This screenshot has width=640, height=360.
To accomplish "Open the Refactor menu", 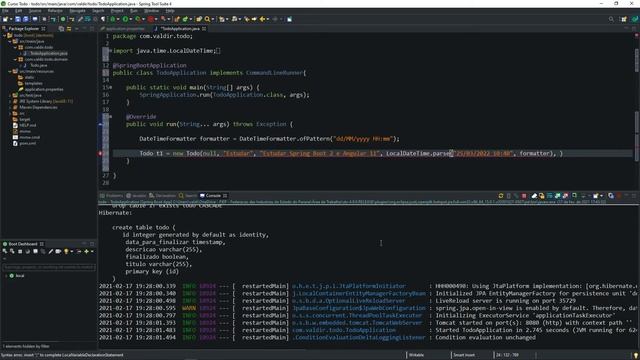I will (x=55, y=11).
